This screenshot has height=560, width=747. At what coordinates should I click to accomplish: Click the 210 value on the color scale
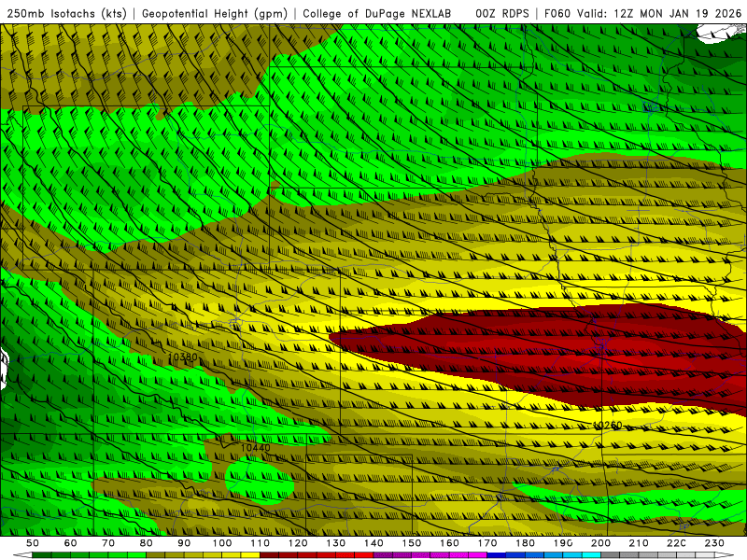click(x=639, y=543)
